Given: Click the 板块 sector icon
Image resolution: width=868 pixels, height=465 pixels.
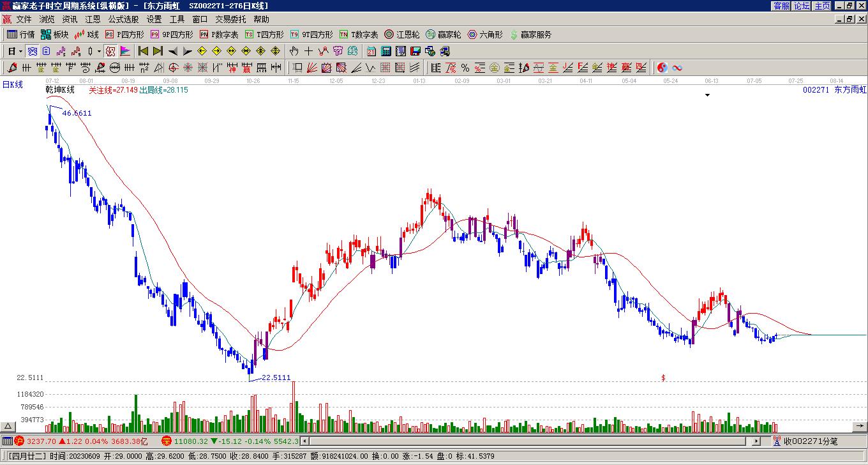Looking at the screenshot, I should 55,34.
